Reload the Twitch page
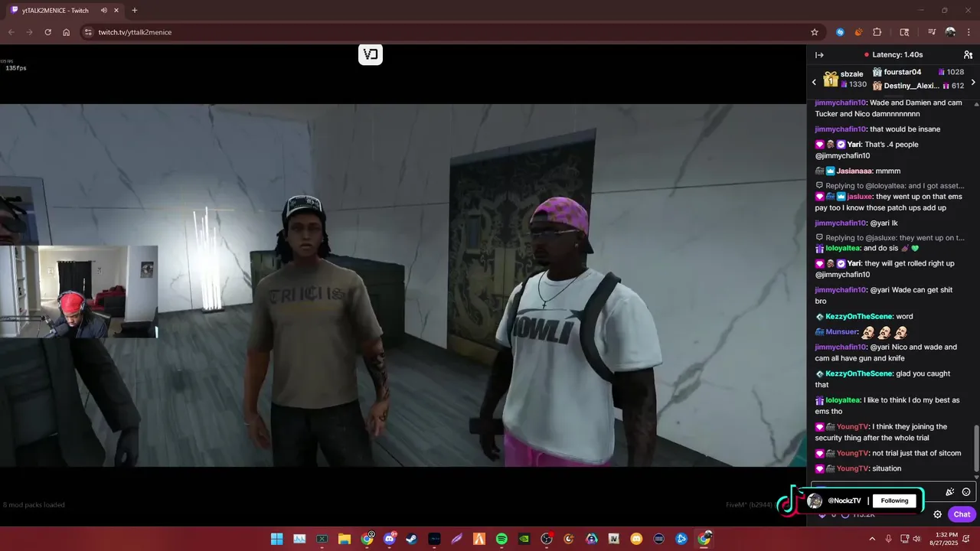Image resolution: width=980 pixels, height=551 pixels. coord(47,32)
